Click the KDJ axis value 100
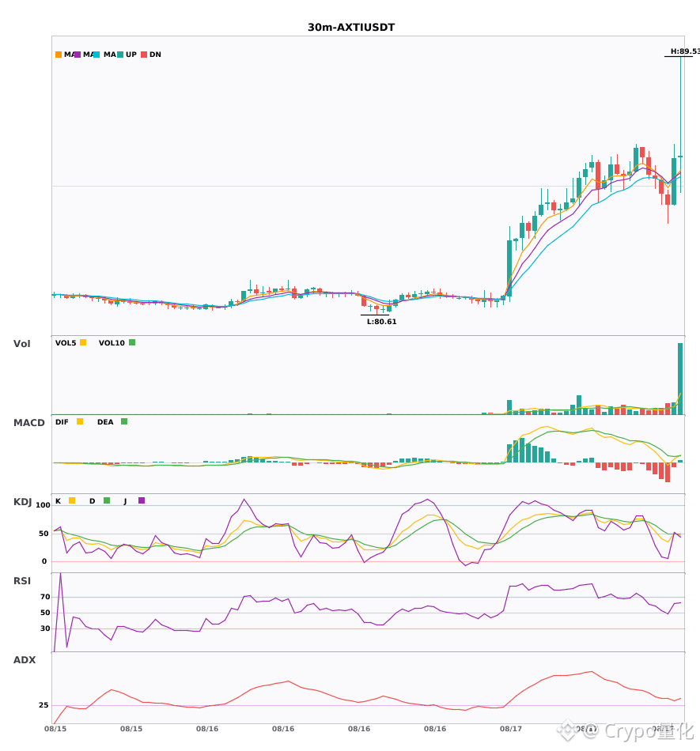This screenshot has height=751, width=700. (x=43, y=505)
